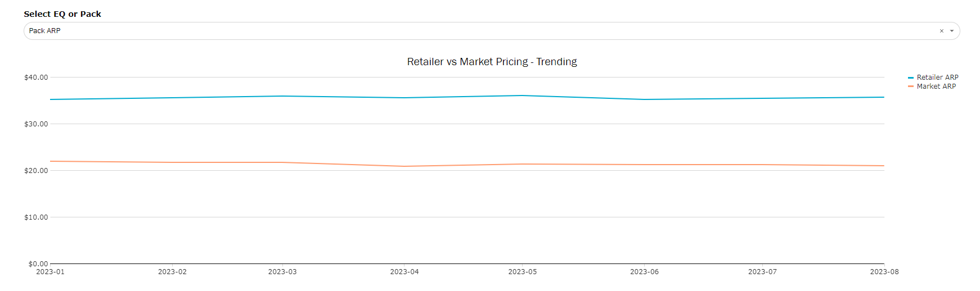The width and height of the screenshot is (980, 291).
Task: Select the 2023-03 x-axis tick label
Action: [x=282, y=272]
